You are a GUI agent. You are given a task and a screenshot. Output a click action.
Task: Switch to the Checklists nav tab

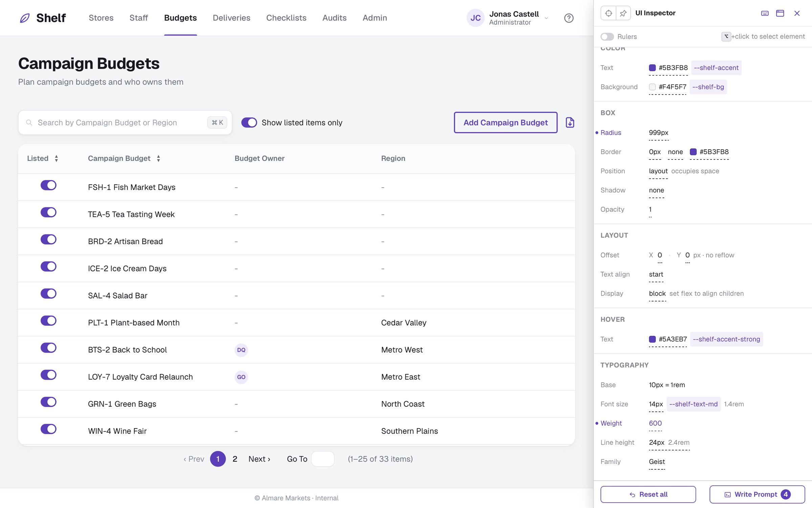(x=286, y=18)
